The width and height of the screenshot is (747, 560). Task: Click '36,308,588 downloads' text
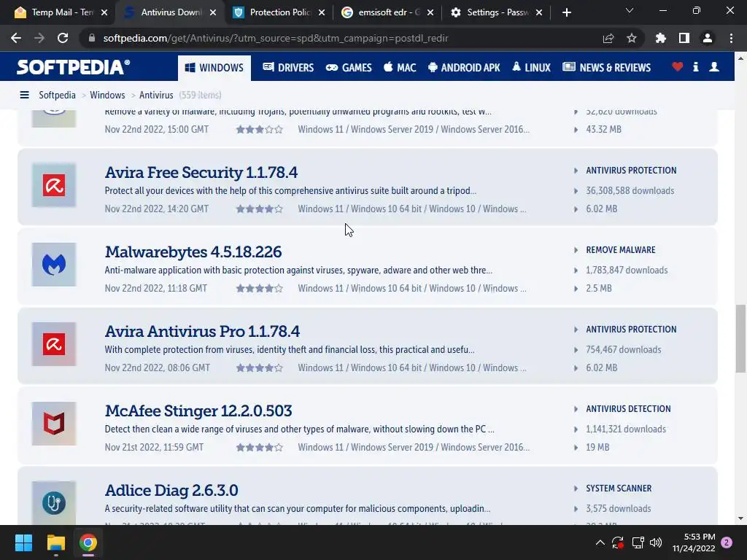pyautogui.click(x=630, y=191)
